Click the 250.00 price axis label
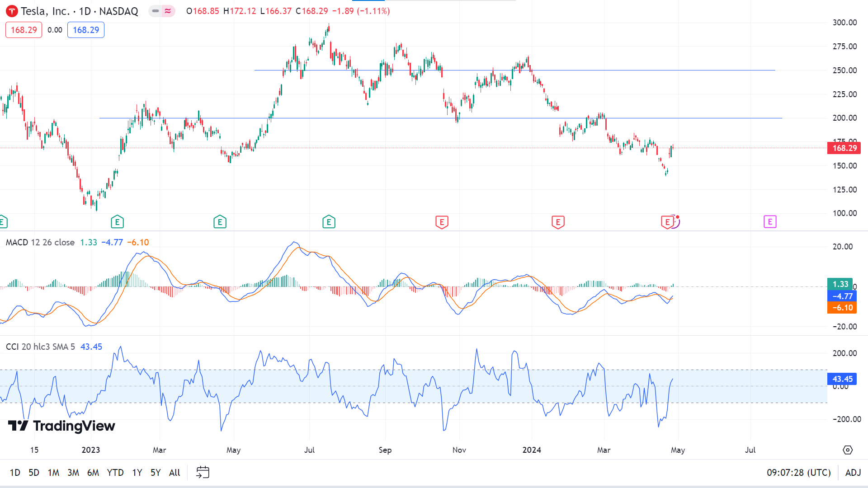The height and width of the screenshot is (488, 868). pos(844,70)
